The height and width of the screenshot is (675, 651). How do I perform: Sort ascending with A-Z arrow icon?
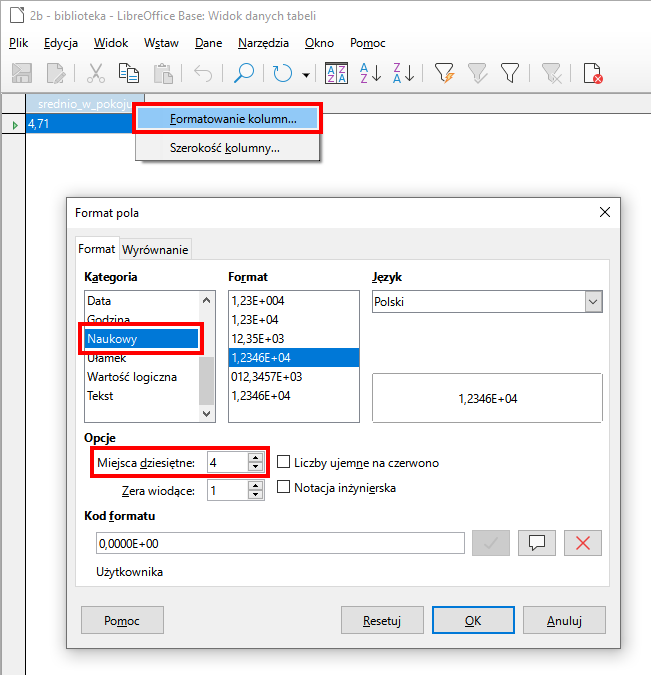[370, 73]
